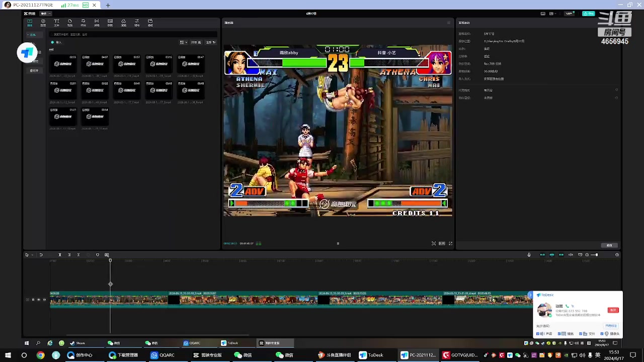Open the Filters three-circles tab

(123, 22)
